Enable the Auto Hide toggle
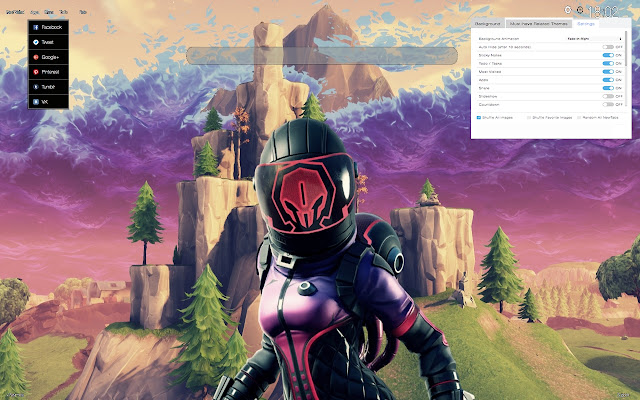 pyautogui.click(x=608, y=47)
